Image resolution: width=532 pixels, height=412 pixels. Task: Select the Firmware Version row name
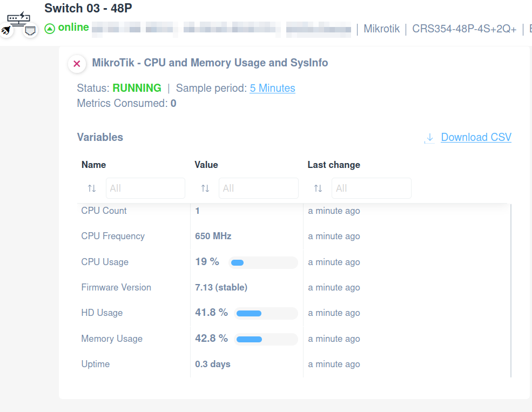[x=116, y=288]
